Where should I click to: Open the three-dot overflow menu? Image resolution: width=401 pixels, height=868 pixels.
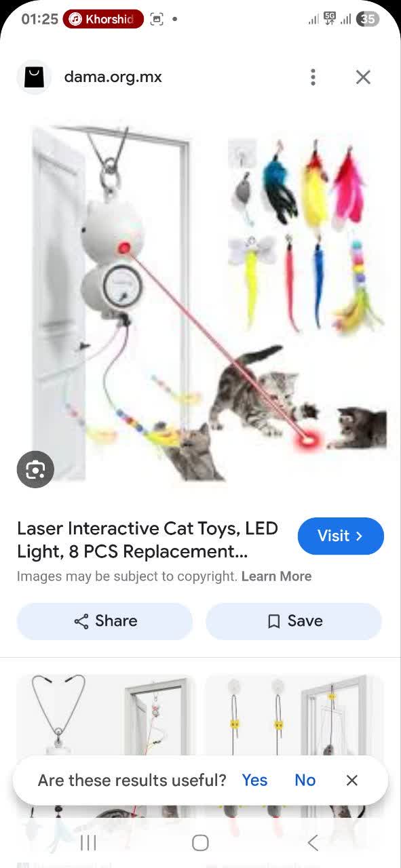click(x=313, y=77)
